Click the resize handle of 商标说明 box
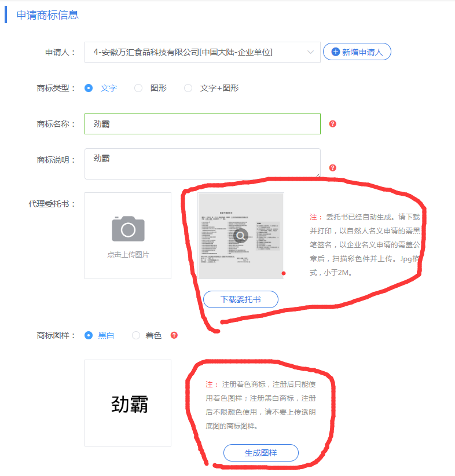 pyautogui.click(x=318, y=177)
